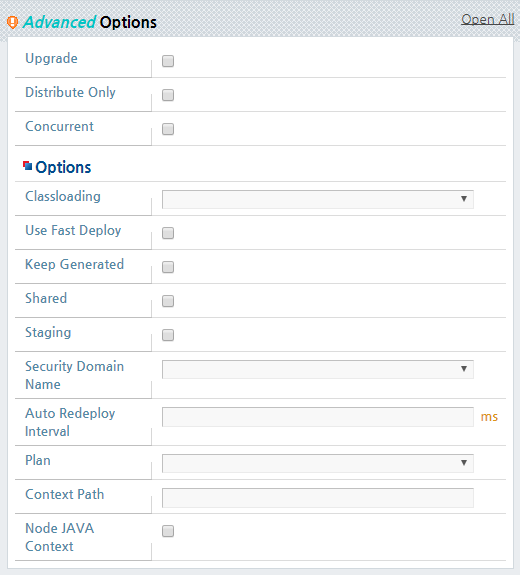Viewport: 520px width, 575px height.
Task: Check the Keep Generated option
Action: 168,267
